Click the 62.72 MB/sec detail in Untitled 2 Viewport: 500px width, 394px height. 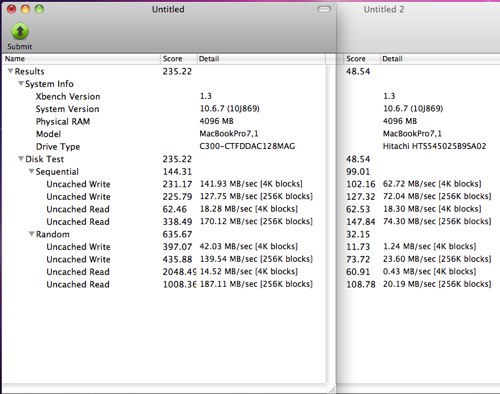point(432,184)
